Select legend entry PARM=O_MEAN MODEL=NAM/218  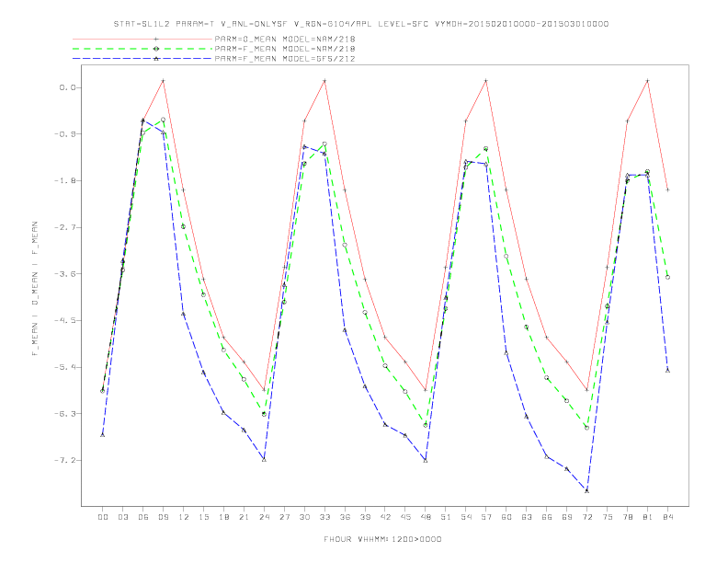pyautogui.click(x=285, y=39)
